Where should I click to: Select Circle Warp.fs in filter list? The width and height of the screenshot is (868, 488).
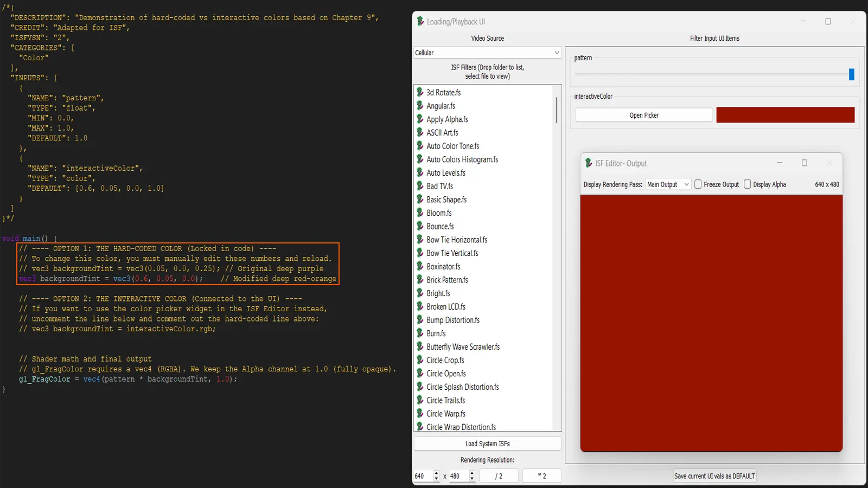click(446, 414)
